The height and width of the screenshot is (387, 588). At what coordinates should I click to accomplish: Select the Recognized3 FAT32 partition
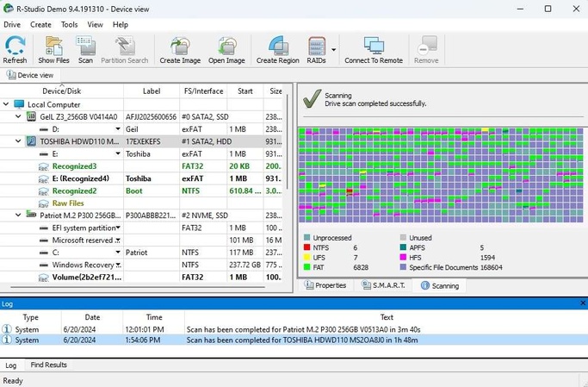click(74, 165)
